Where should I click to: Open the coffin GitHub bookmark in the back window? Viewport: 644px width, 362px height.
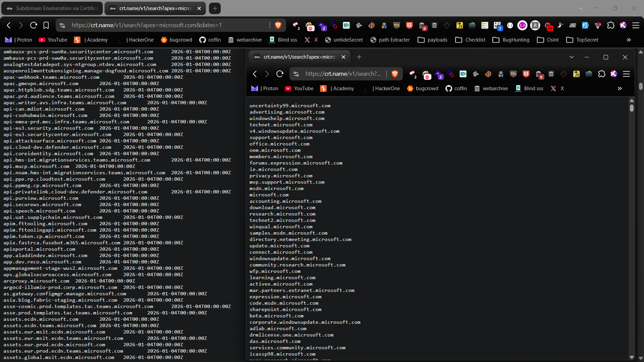pyautogui.click(x=210, y=40)
